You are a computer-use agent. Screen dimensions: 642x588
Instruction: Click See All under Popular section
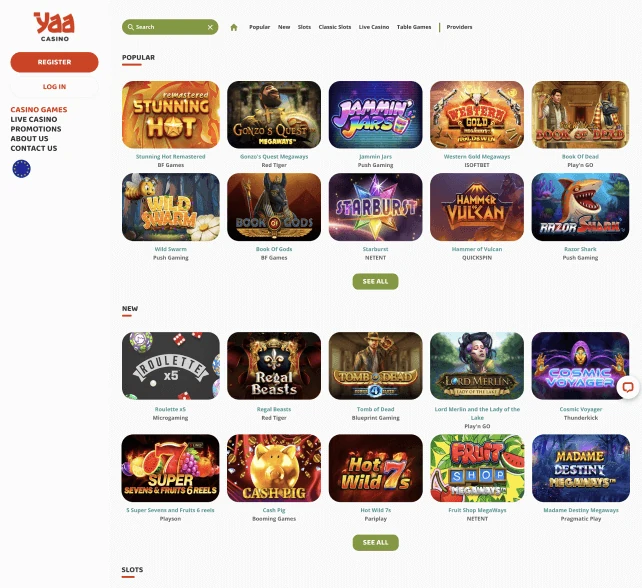pos(375,281)
